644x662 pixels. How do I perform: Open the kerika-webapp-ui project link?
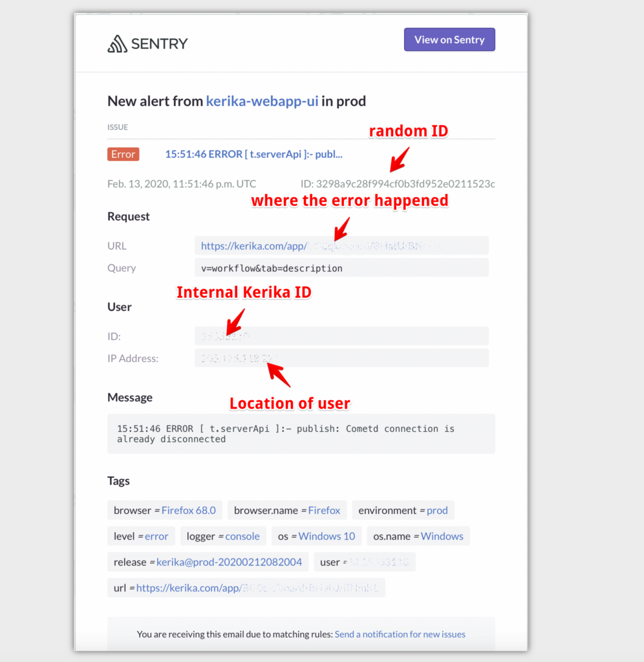(263, 101)
